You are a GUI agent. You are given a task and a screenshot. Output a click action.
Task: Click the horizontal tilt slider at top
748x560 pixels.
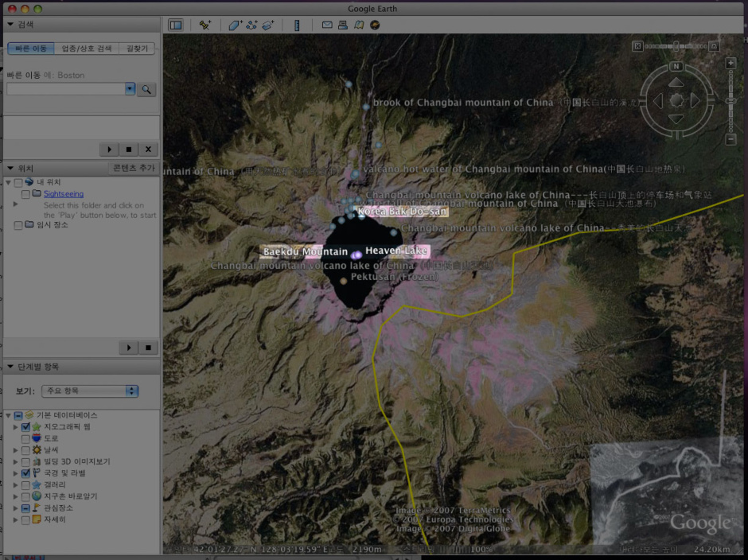pyautogui.click(x=676, y=46)
